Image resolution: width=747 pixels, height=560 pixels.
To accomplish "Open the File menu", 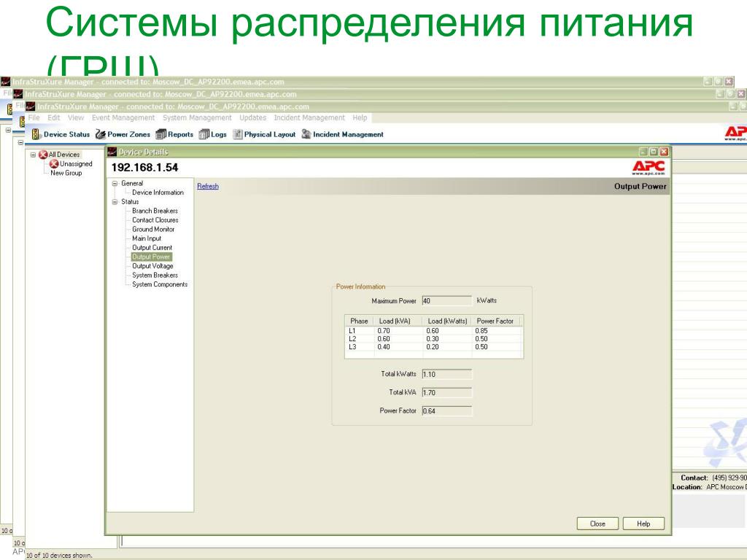I will (x=34, y=117).
